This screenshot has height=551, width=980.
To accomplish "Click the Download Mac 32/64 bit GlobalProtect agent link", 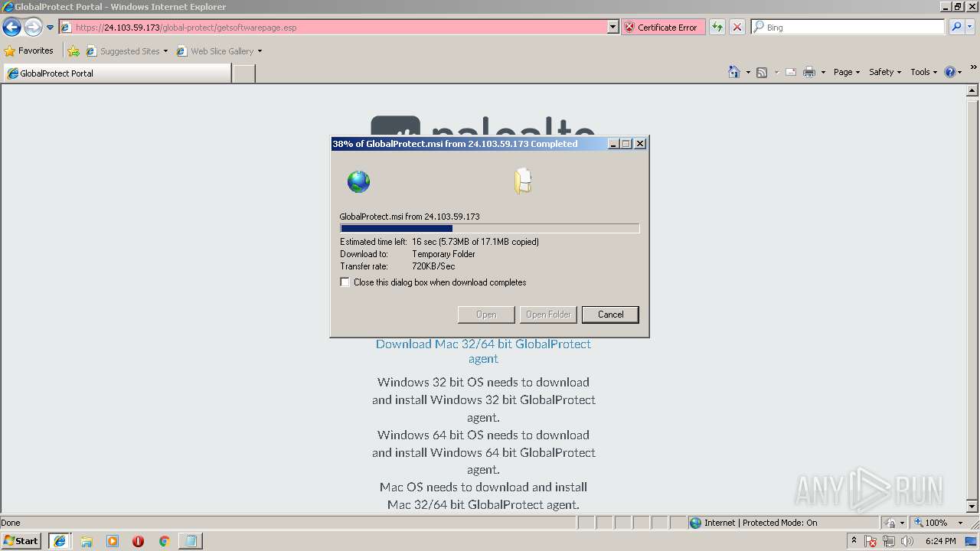I will point(483,351).
